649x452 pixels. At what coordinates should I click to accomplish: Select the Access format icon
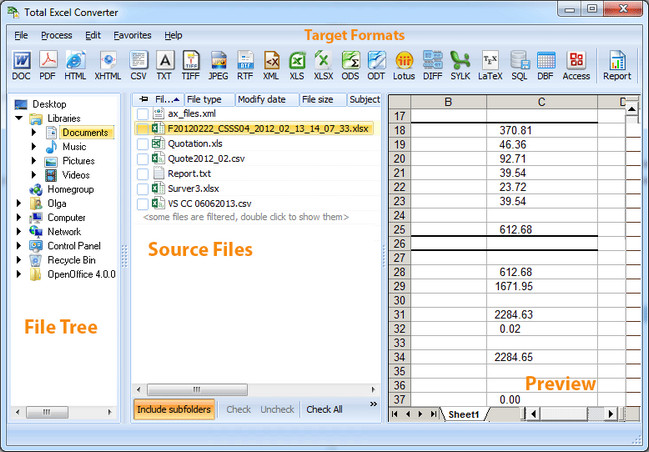pos(576,65)
